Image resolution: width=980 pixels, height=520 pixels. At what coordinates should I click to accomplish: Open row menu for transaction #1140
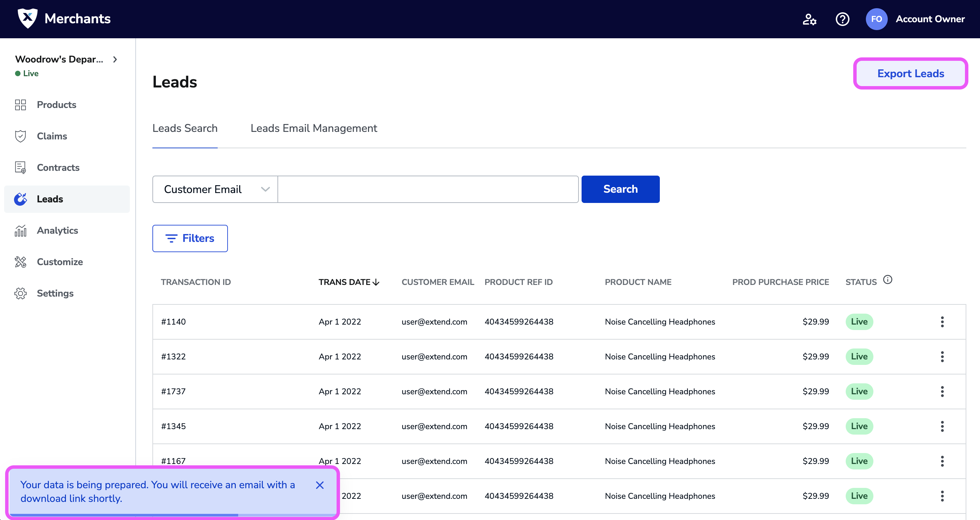(942, 322)
